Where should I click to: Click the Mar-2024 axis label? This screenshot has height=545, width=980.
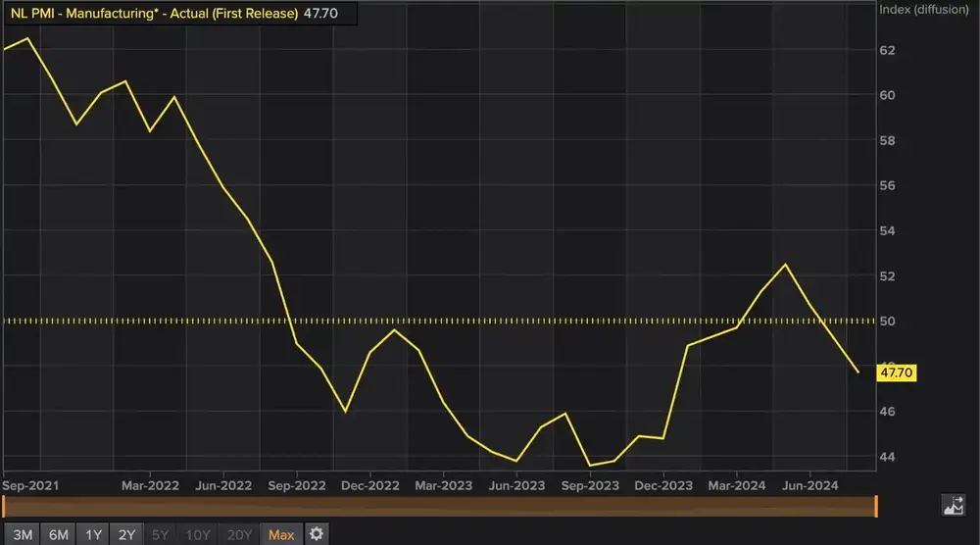pos(737,485)
